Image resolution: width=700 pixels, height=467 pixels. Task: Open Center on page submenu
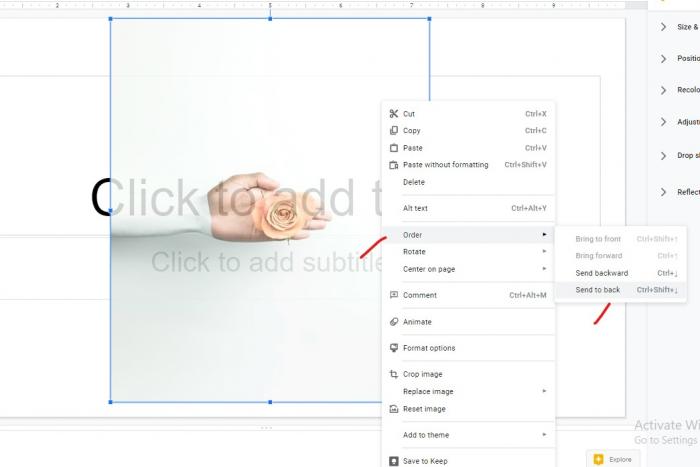click(x=468, y=269)
